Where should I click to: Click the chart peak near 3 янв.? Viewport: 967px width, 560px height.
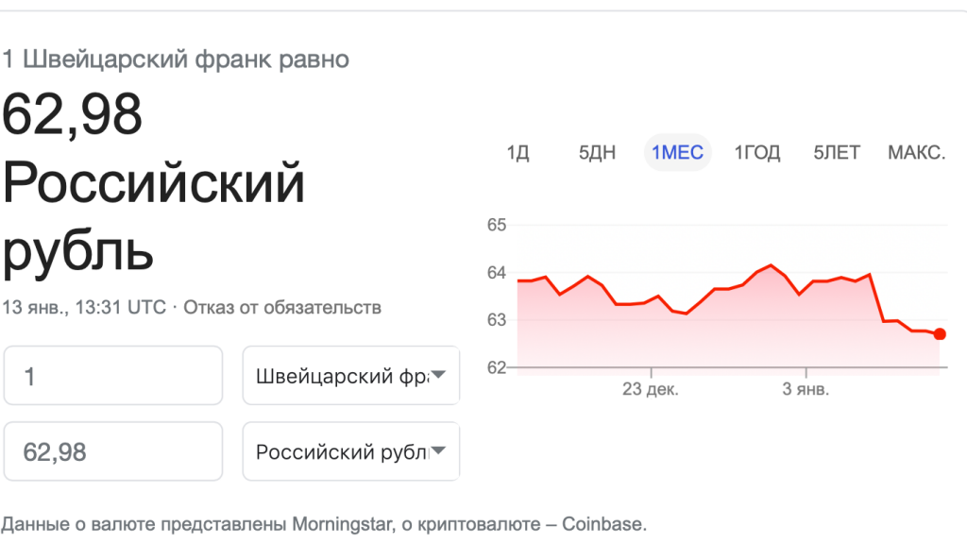pos(771,265)
